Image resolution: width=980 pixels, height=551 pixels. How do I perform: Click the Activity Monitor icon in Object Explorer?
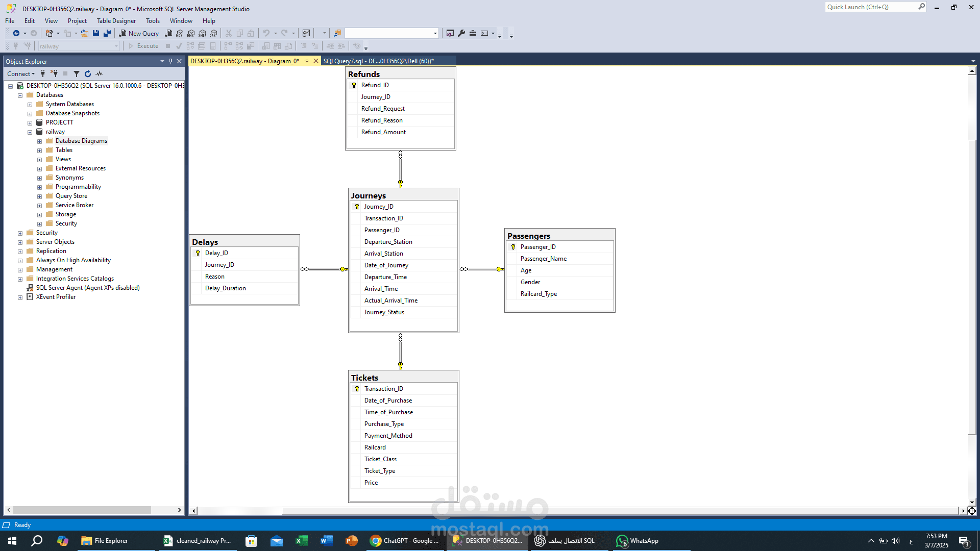click(99, 73)
